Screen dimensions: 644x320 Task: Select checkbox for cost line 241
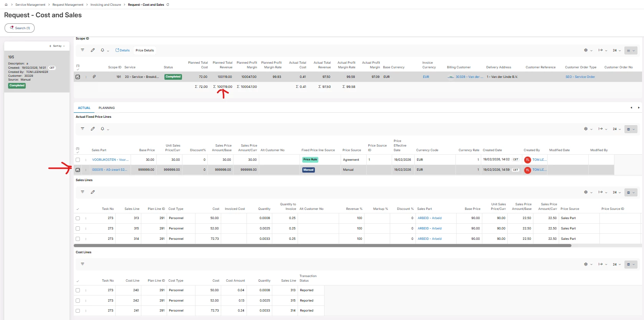(x=78, y=311)
